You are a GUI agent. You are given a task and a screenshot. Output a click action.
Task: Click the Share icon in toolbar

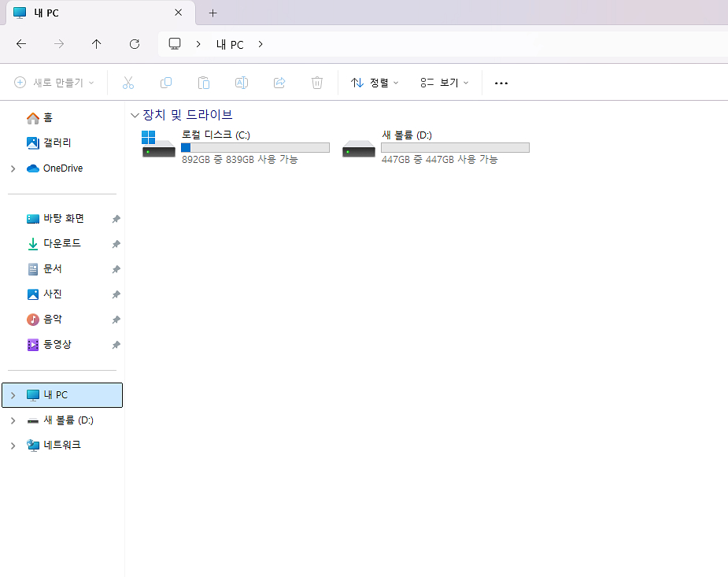[279, 83]
